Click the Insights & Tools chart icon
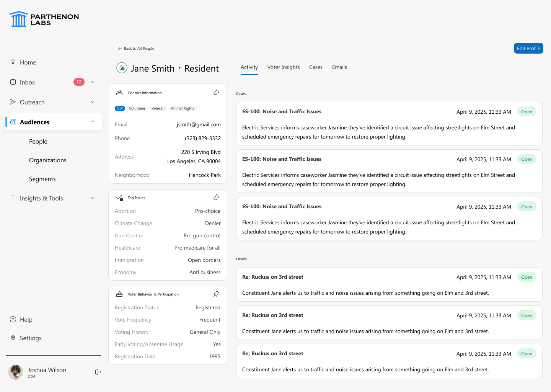Viewport: 551px width, 392px height. [13, 198]
